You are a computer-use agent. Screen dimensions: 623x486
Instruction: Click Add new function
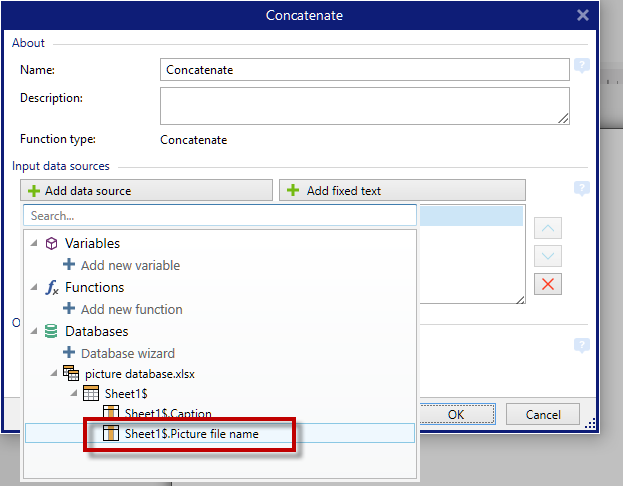pyautogui.click(x=131, y=309)
